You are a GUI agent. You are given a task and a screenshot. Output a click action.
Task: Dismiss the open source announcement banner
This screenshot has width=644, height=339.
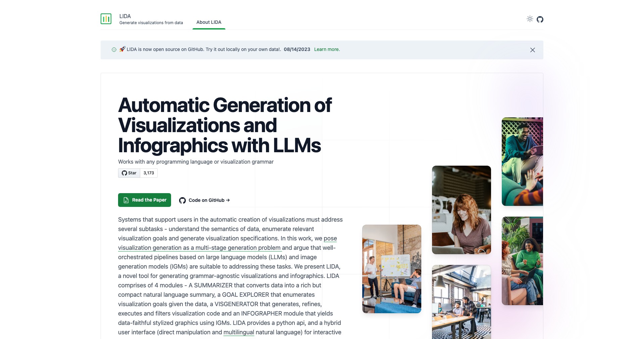[533, 50]
